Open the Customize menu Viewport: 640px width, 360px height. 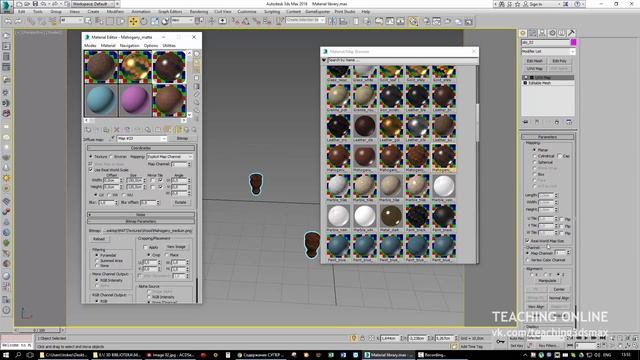[x=247, y=12]
